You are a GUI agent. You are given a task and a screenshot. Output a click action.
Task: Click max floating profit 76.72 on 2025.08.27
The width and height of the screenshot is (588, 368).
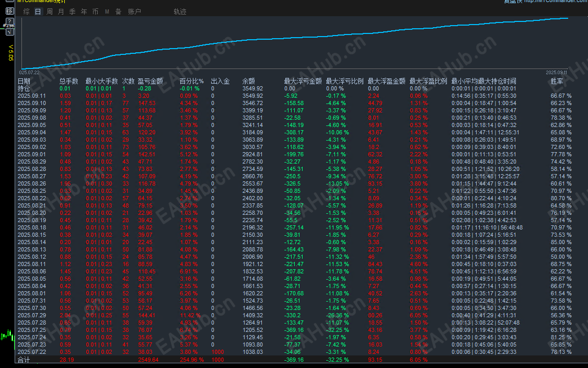coord(375,176)
